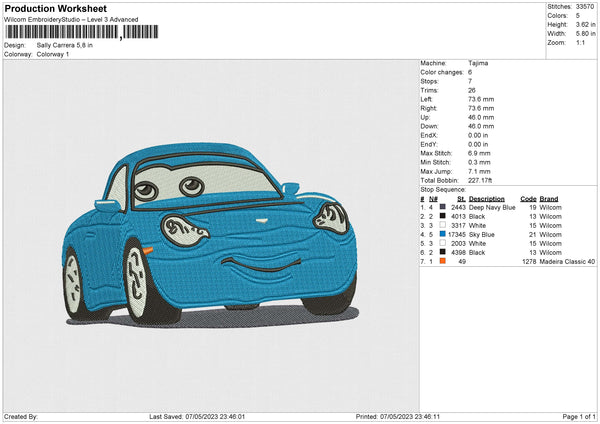The image size is (600, 424).
Task: Click the orange Madeira Classic swatch
Action: [443, 261]
